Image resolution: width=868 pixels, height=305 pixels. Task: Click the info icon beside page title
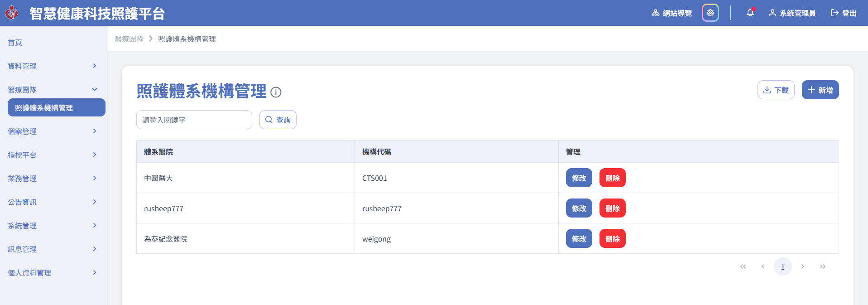tap(276, 92)
